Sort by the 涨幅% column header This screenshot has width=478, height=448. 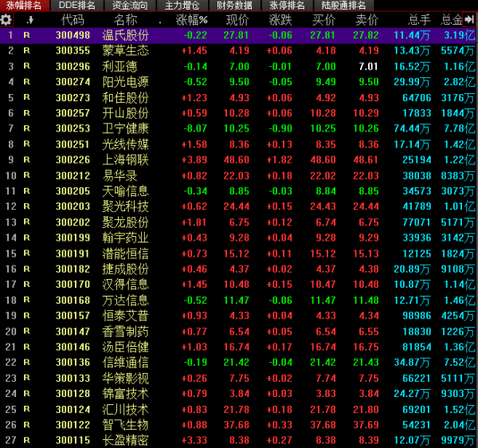tap(191, 19)
